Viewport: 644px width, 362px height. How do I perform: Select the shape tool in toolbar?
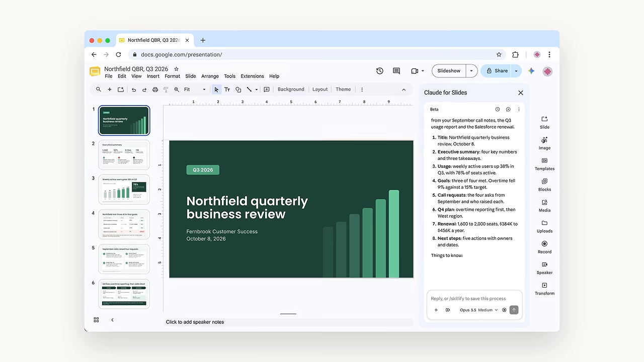[238, 89]
